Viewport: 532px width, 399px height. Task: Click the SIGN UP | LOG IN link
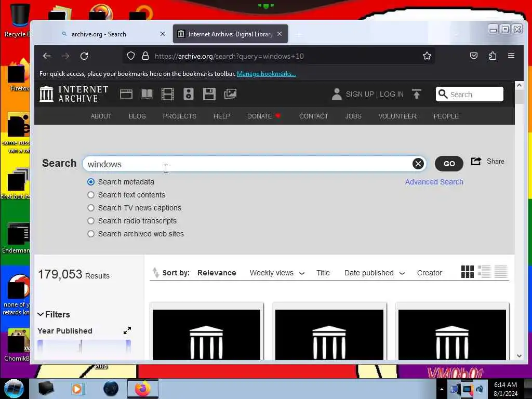[375, 95]
